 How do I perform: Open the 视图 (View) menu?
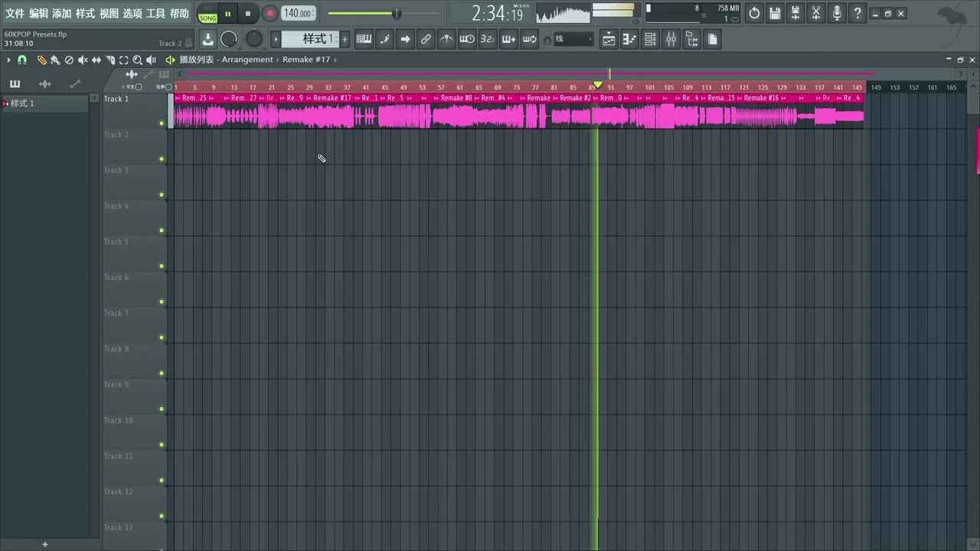pos(109,13)
